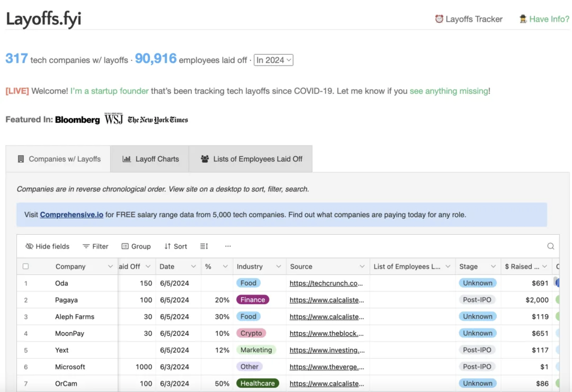The height and width of the screenshot is (392, 572).
Task: Click the 1000 laid off cell for Microsoft
Action: pos(137,367)
